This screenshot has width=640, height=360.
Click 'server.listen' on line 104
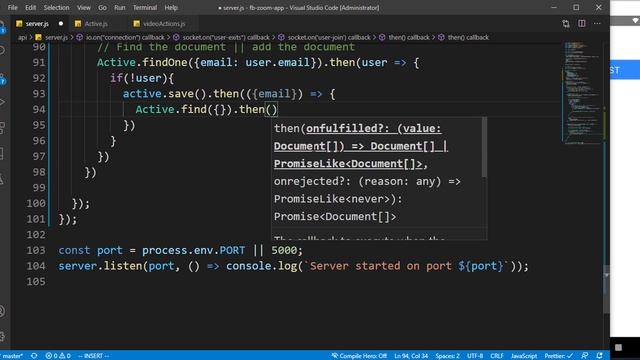[x=100, y=266]
